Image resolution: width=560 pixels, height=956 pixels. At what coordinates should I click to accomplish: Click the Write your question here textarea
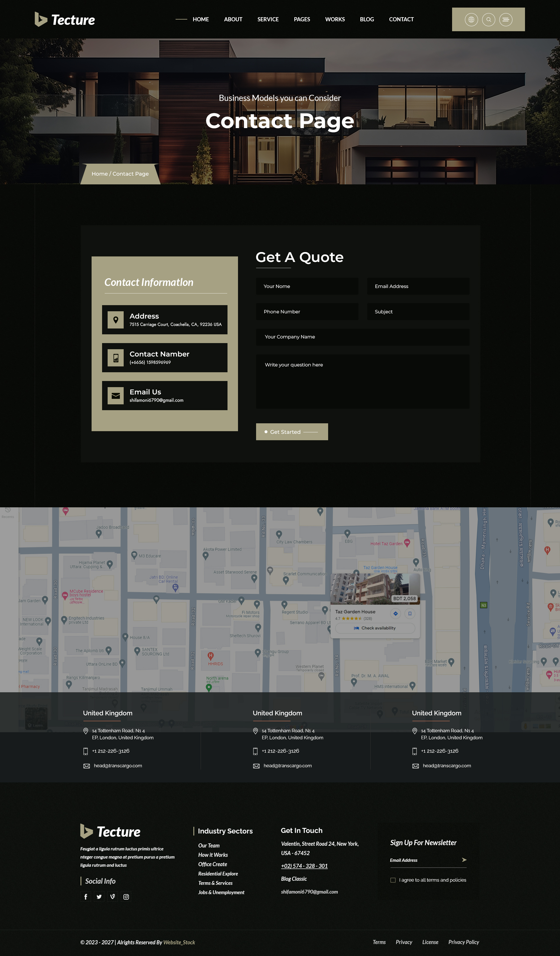(362, 381)
